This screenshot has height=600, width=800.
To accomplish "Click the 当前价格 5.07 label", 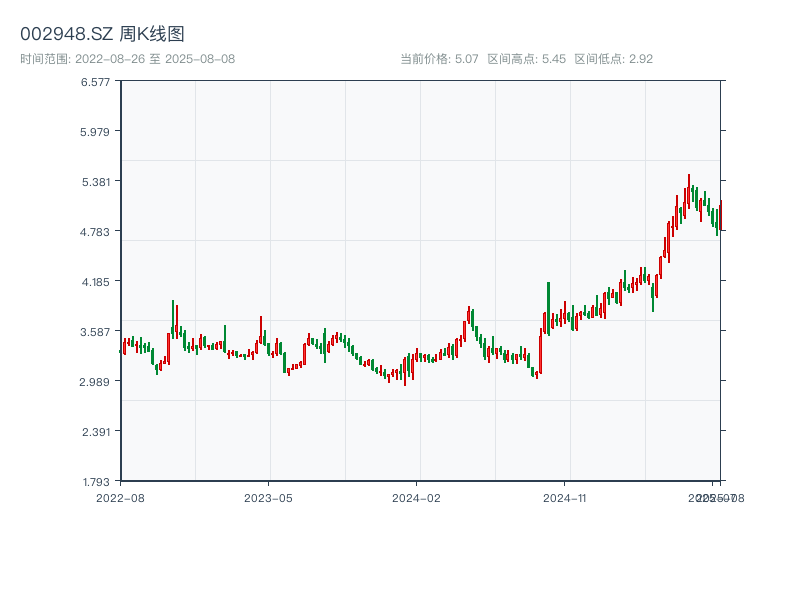I will pyautogui.click(x=439, y=59).
